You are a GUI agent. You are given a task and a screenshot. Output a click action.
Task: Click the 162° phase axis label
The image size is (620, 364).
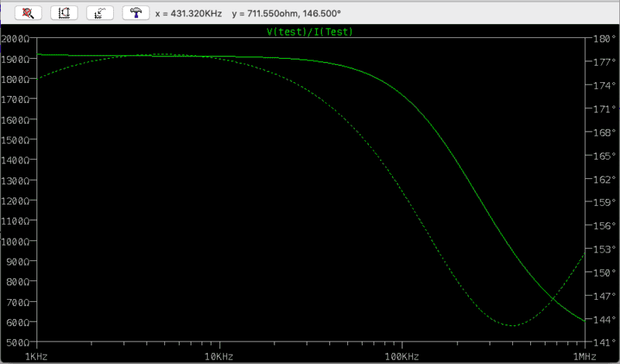click(604, 179)
